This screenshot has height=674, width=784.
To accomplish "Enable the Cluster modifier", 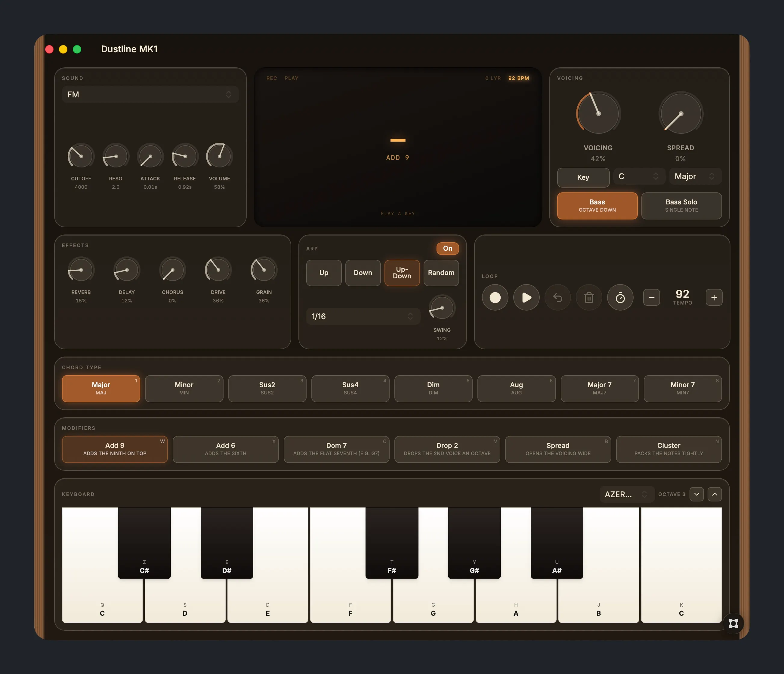I will click(x=669, y=449).
